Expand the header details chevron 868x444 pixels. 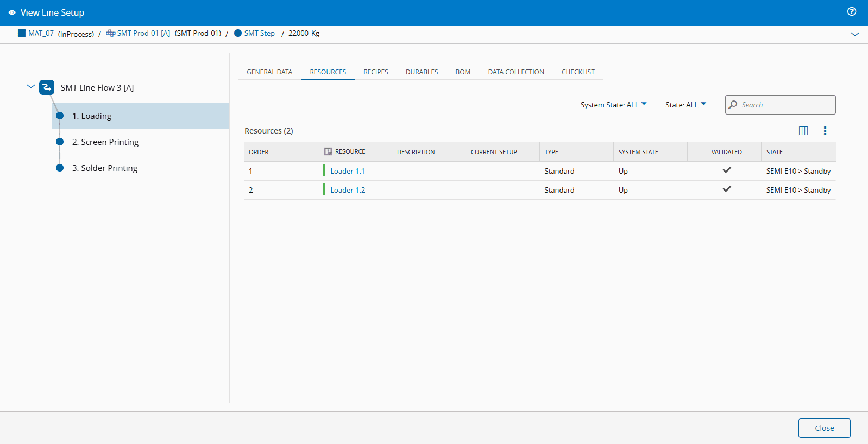(x=854, y=34)
